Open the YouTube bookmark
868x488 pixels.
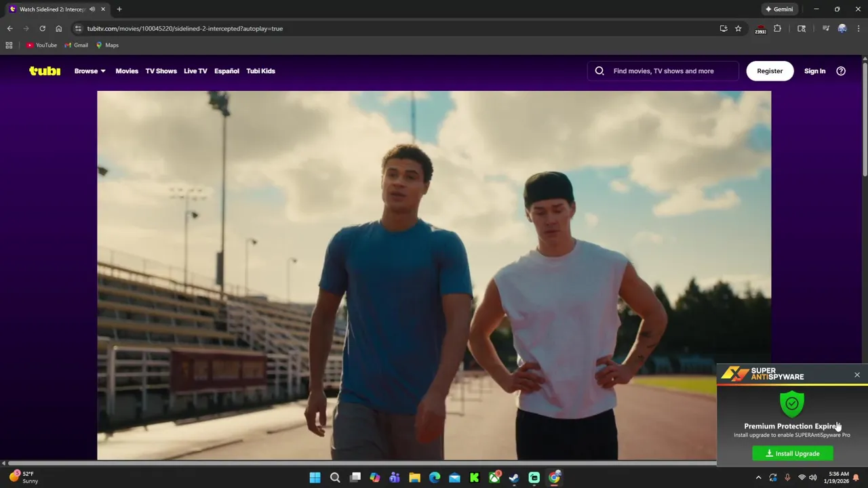coord(42,45)
